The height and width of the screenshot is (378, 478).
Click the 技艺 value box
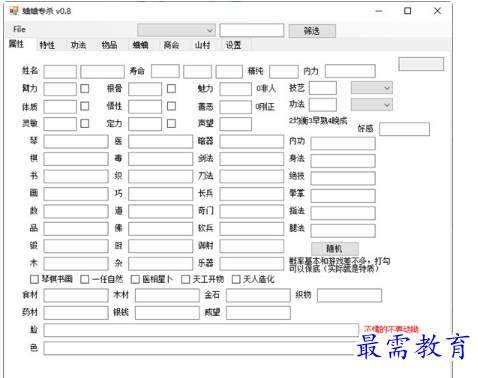pos(323,88)
